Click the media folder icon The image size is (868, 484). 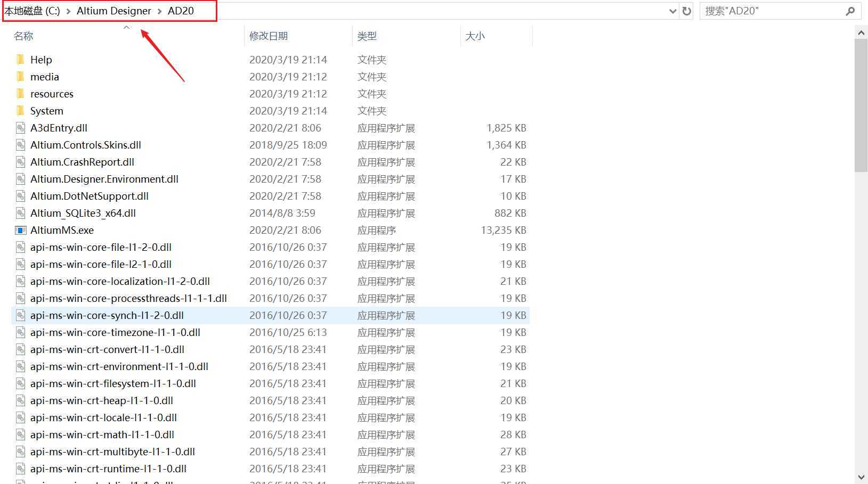(20, 77)
